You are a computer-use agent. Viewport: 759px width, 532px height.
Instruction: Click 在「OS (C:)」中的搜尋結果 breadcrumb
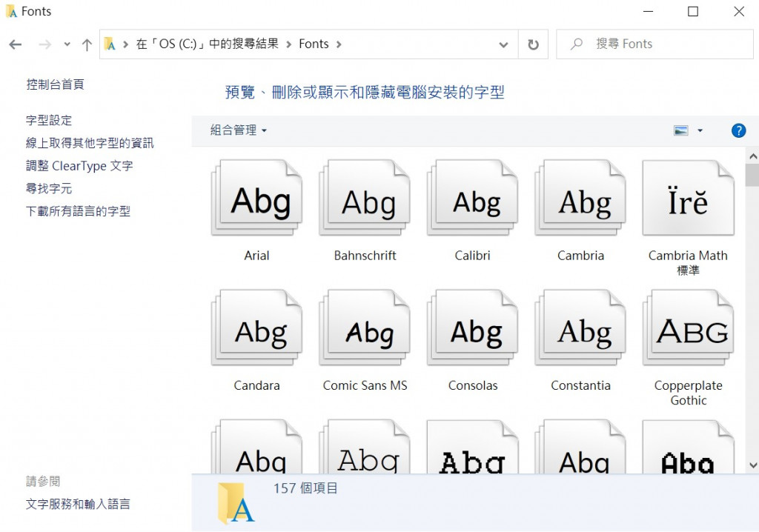(x=208, y=44)
